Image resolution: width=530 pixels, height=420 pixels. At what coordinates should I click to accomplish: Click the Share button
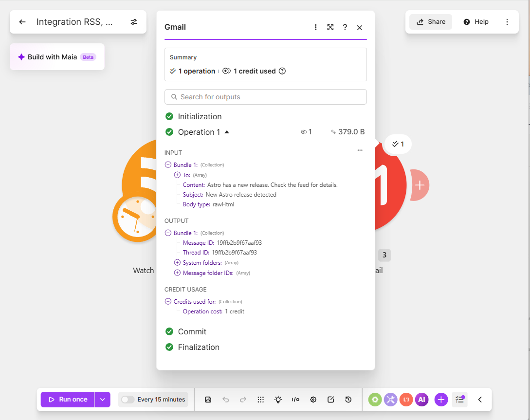431,22
